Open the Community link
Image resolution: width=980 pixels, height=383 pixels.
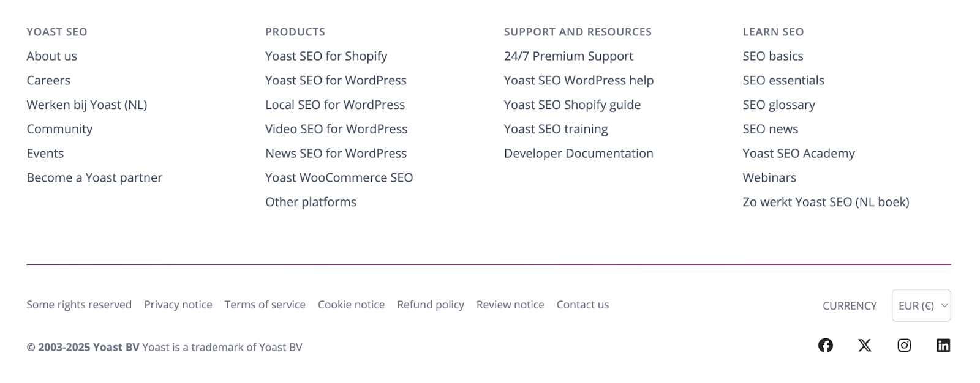click(x=59, y=129)
